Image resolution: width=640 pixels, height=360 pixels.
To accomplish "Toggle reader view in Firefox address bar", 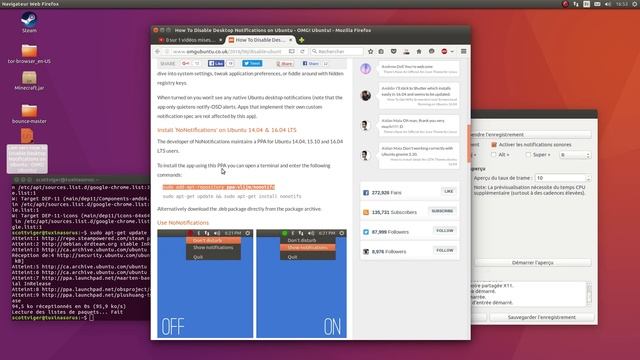I will tap(292, 51).
